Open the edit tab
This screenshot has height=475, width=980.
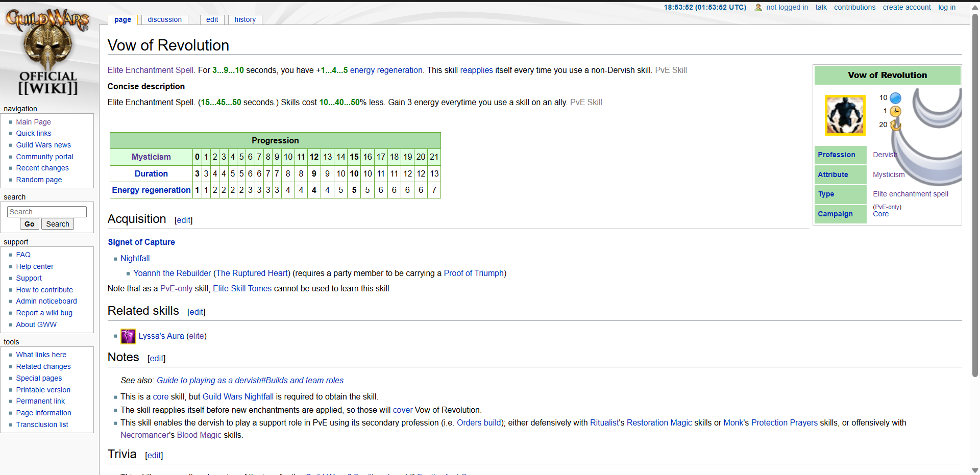click(x=212, y=19)
